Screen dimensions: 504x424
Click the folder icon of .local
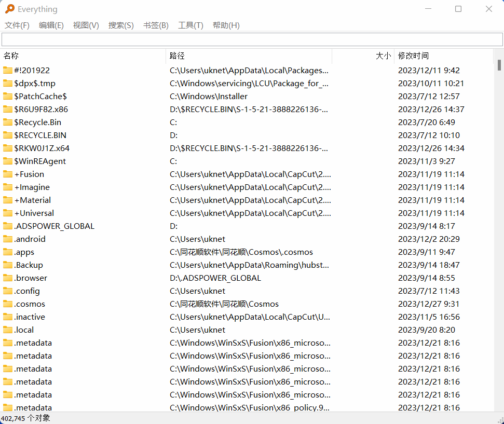pos(8,330)
